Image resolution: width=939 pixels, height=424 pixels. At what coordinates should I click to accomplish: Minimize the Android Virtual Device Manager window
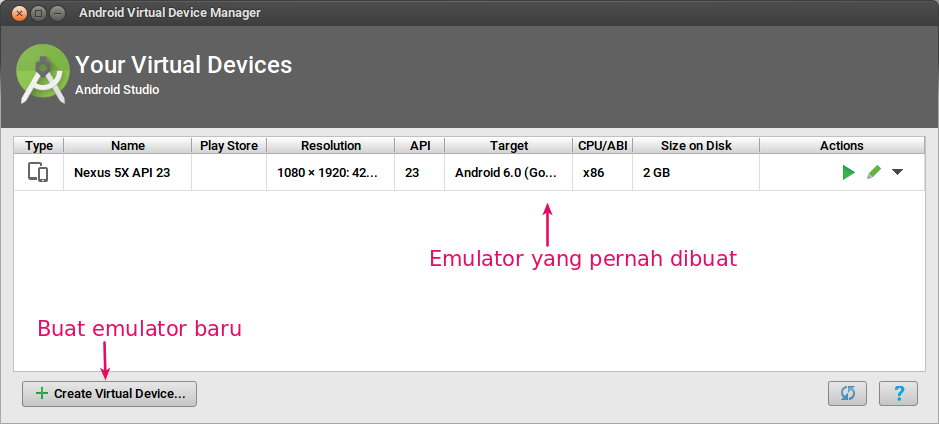pos(57,13)
